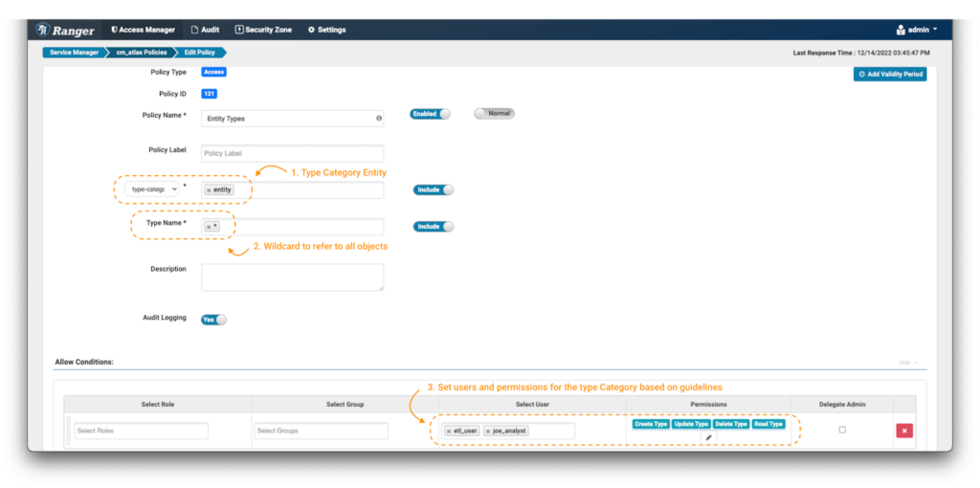Go to the Security Zone tab
Image resolution: width=980 pixels, height=488 pixels.
pos(263,30)
